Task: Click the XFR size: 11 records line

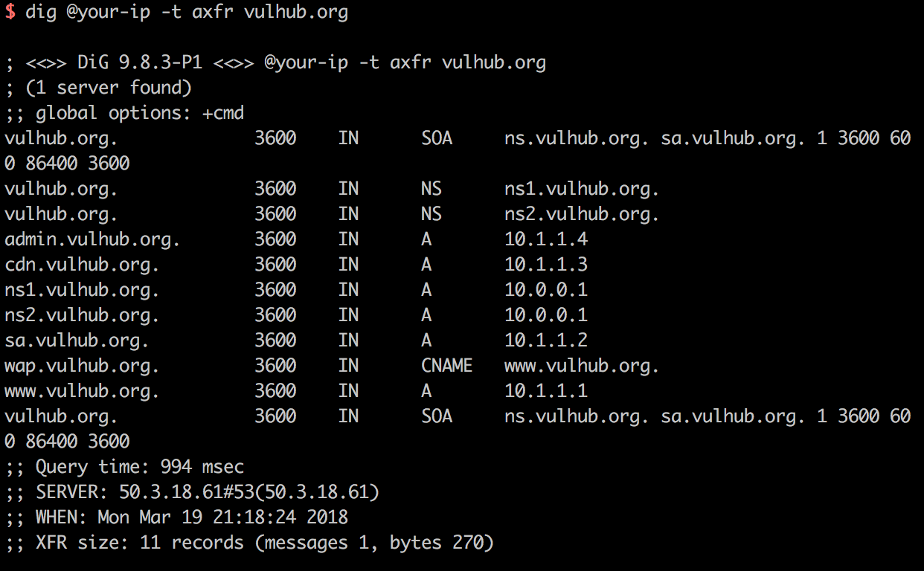Action: click(x=249, y=543)
